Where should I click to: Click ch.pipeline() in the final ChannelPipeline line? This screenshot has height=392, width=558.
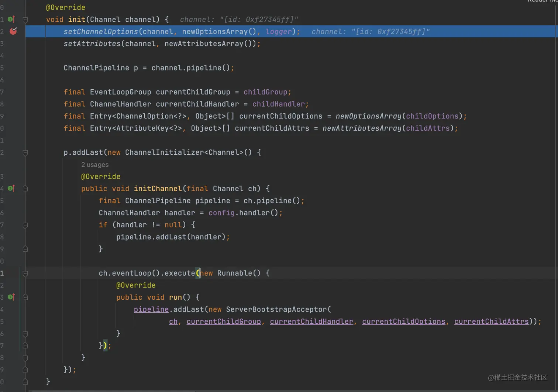[272, 200]
